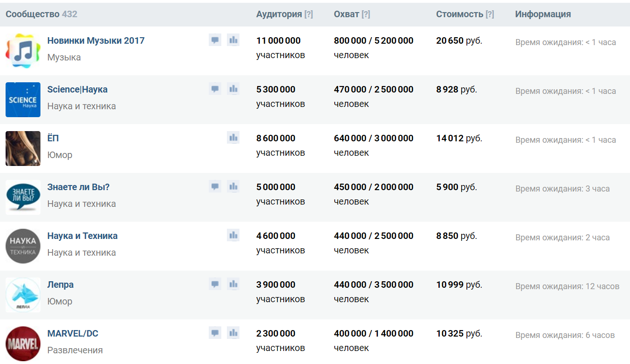Open the Science|Наука community link
Screen dimensions: 630x364
[x=77, y=90]
